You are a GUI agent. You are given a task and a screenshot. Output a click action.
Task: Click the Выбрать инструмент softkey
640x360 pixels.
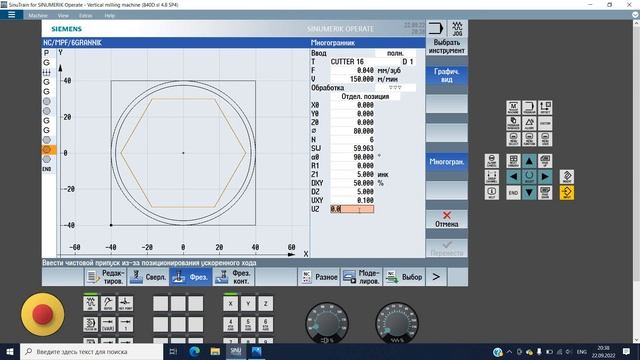[447, 46]
